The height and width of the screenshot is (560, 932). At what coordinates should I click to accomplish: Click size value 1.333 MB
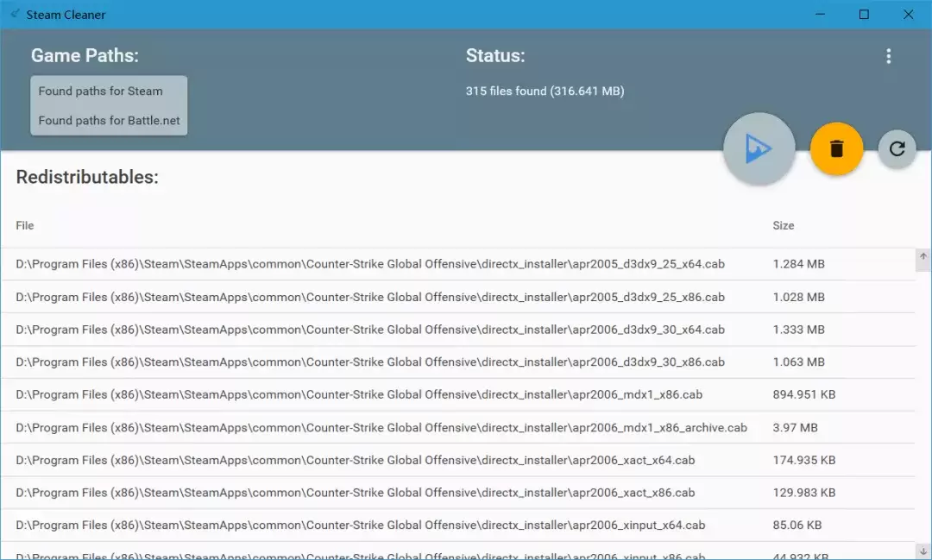click(x=798, y=330)
